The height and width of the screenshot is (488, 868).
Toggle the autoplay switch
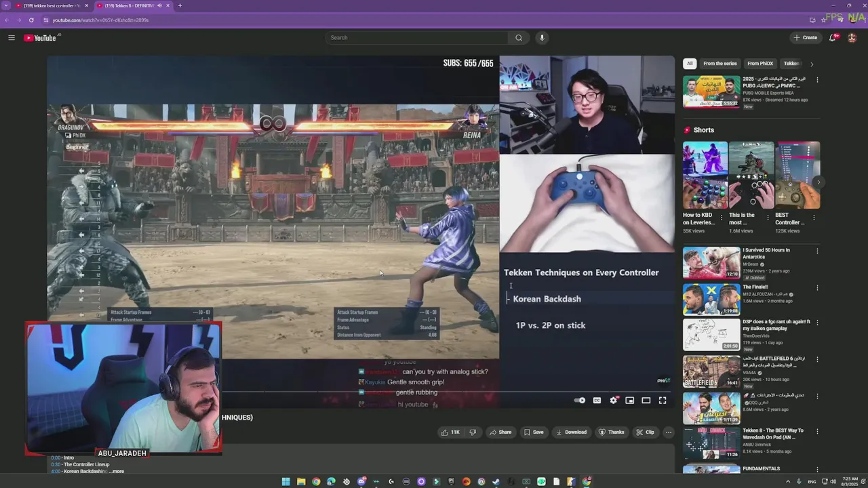(580, 401)
